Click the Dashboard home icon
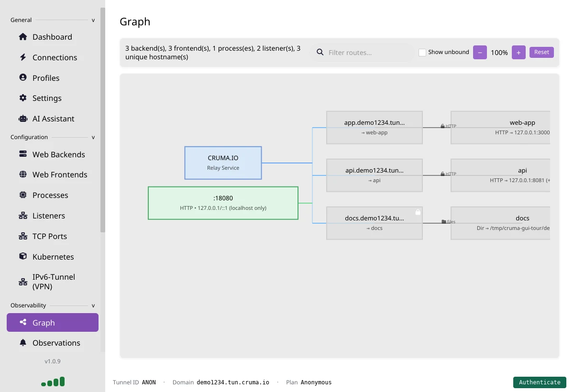 23,37
